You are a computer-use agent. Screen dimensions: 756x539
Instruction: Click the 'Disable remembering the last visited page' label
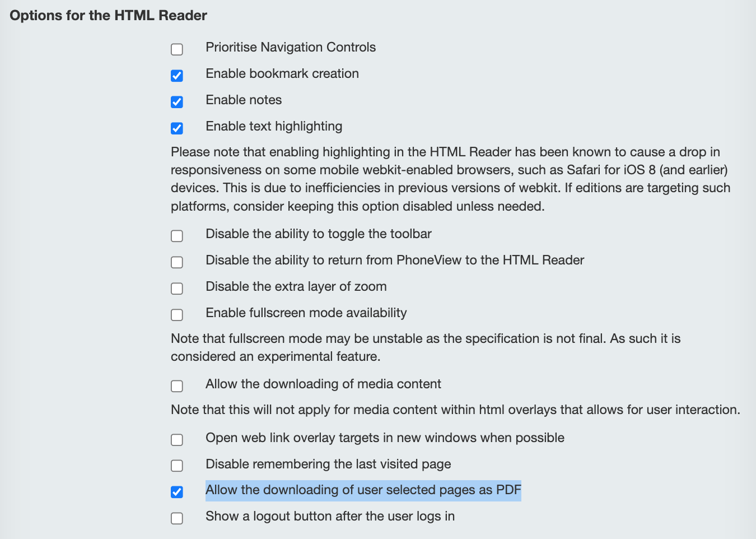click(328, 464)
